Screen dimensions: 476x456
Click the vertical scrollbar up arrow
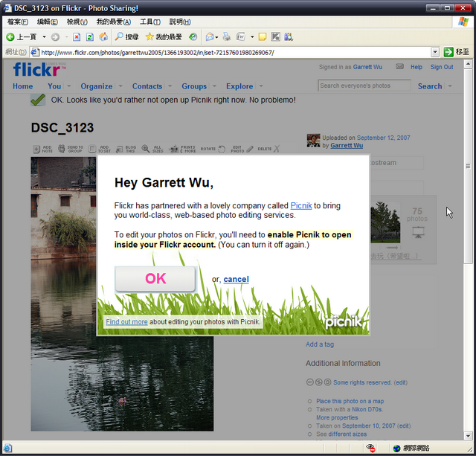pyautogui.click(x=468, y=63)
